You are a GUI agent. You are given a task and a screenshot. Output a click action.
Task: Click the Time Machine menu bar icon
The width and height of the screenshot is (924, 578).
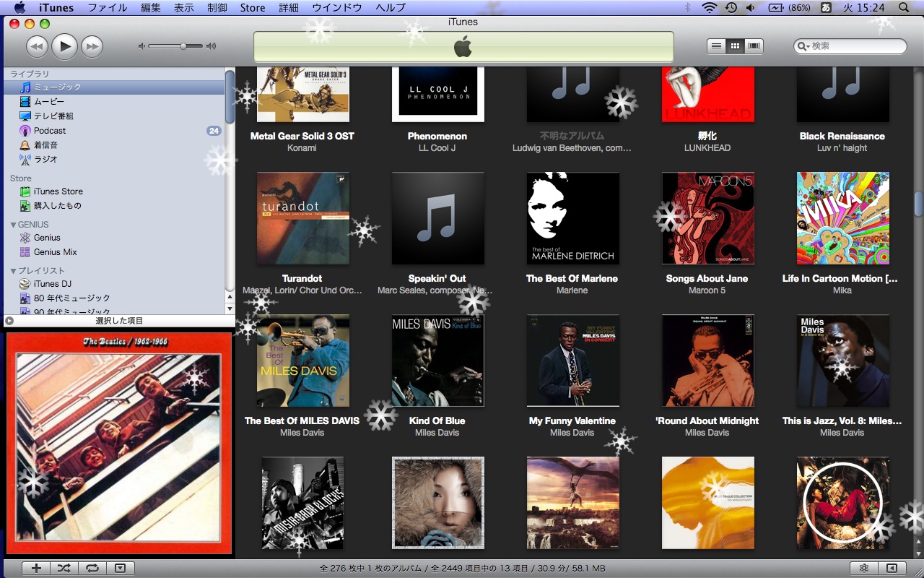(x=731, y=8)
